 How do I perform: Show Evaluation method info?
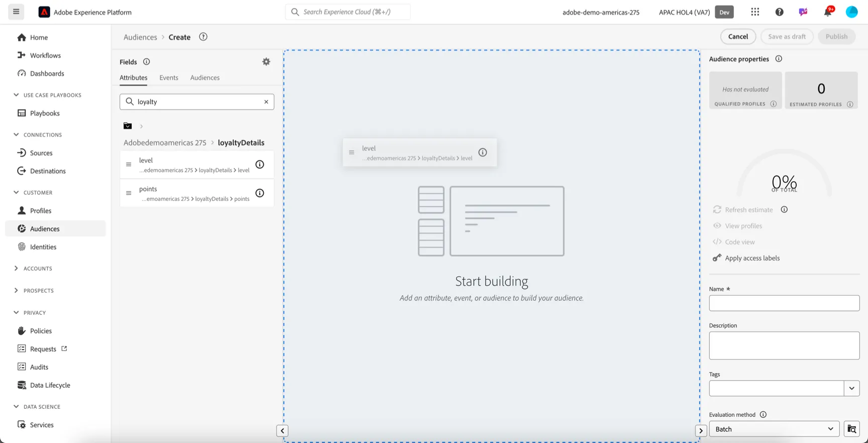[763, 415]
